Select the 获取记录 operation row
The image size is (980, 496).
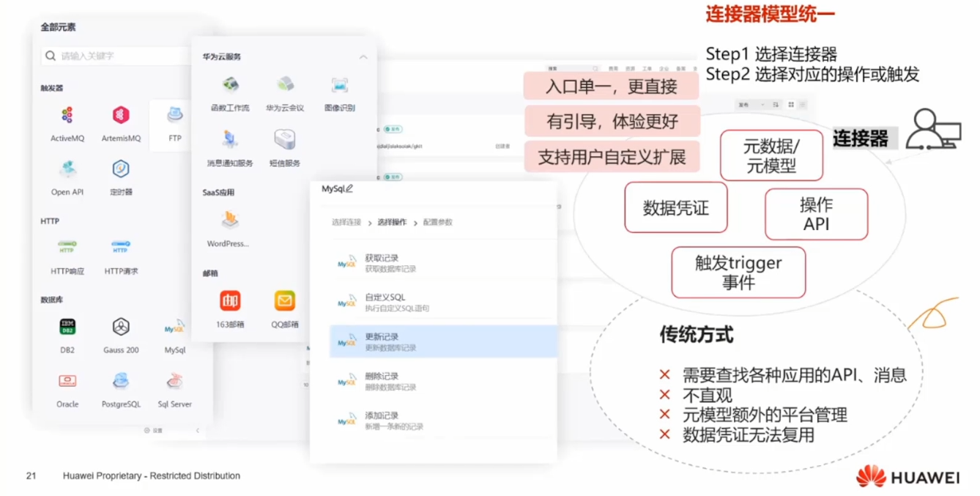point(444,263)
